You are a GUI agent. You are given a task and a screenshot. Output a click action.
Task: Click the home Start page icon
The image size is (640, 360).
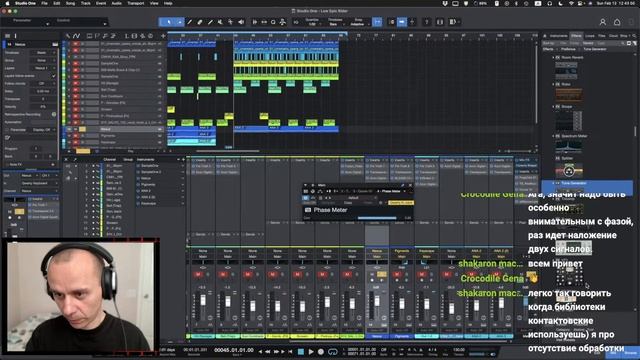point(617,22)
